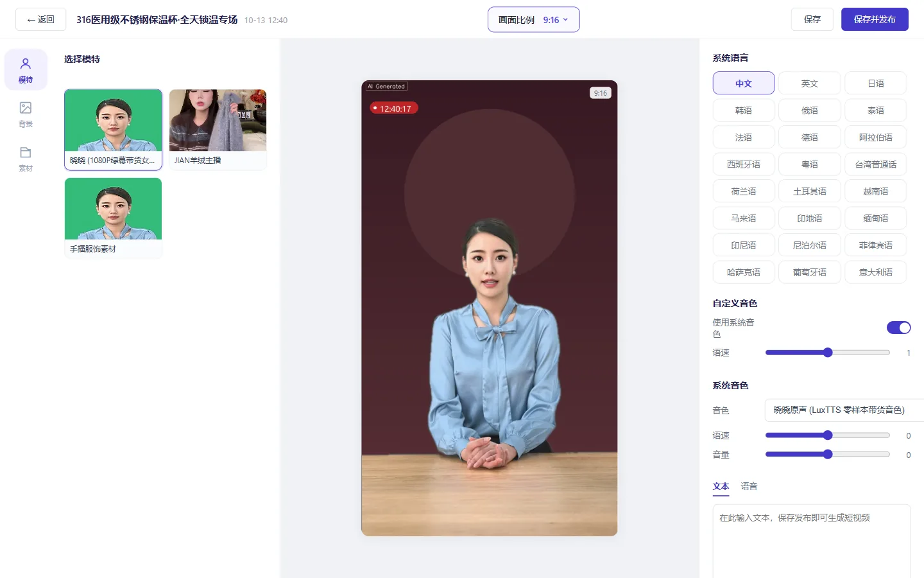Adjust the 系统音色 语速 slider
The image size is (924, 578).
tap(828, 435)
